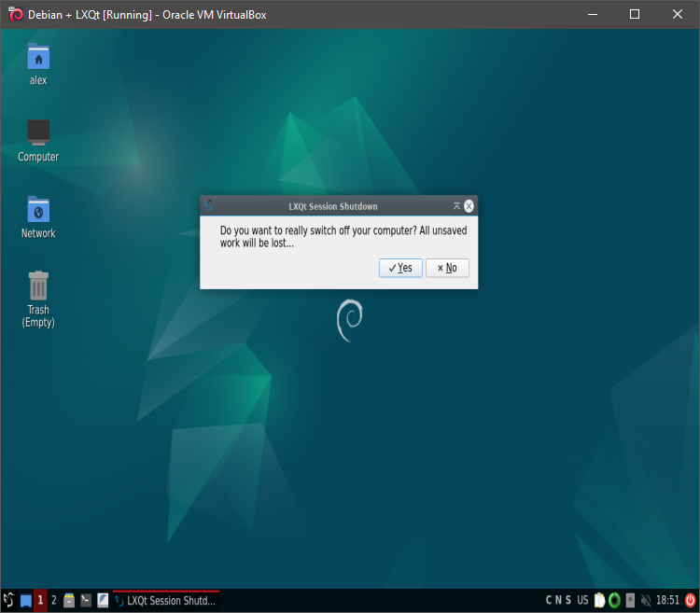Switch to virtual desktop 2
700x613 pixels.
pyautogui.click(x=53, y=600)
